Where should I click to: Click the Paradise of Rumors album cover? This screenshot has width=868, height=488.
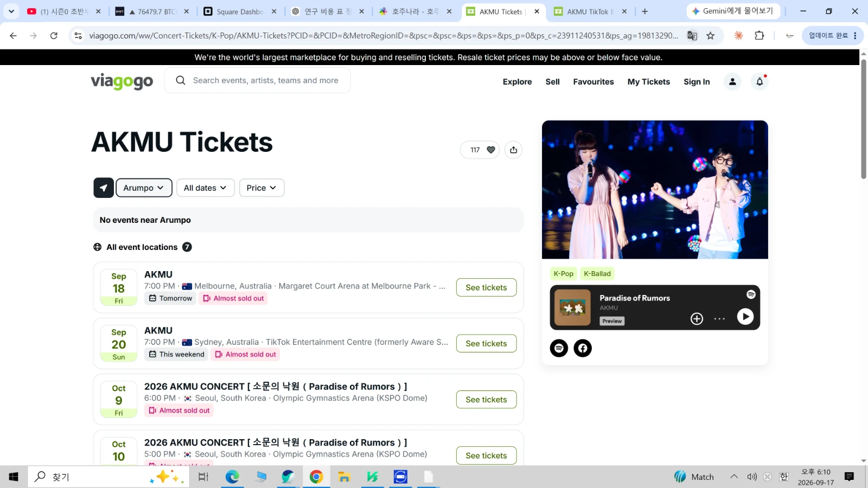click(572, 307)
